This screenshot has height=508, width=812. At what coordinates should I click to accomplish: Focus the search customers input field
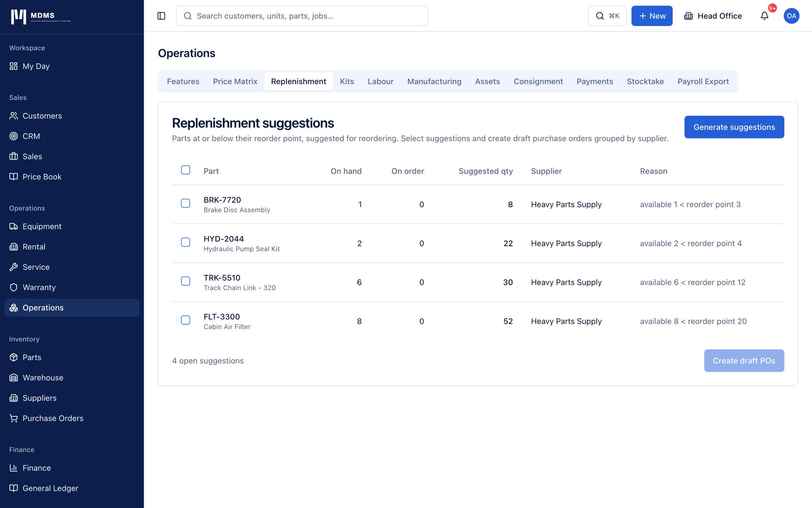302,16
